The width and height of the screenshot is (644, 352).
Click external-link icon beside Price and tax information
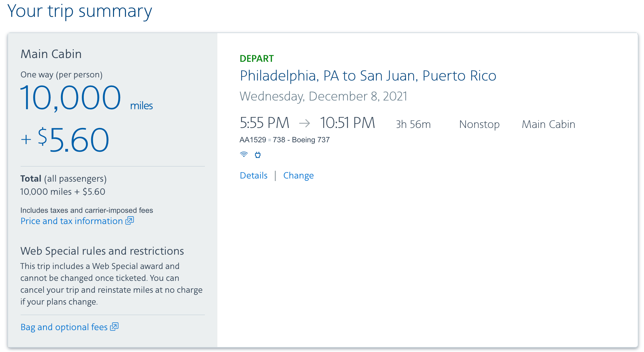130,221
